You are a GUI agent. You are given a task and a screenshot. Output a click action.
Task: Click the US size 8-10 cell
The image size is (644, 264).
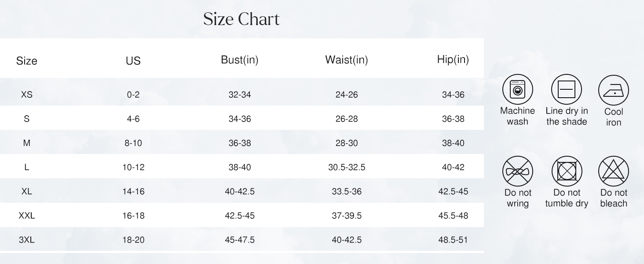click(133, 143)
